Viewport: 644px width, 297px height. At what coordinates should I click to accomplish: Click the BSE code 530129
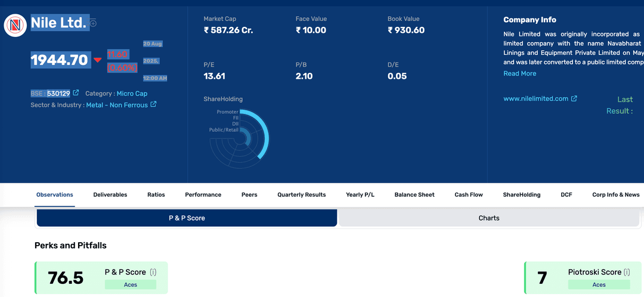click(x=58, y=94)
